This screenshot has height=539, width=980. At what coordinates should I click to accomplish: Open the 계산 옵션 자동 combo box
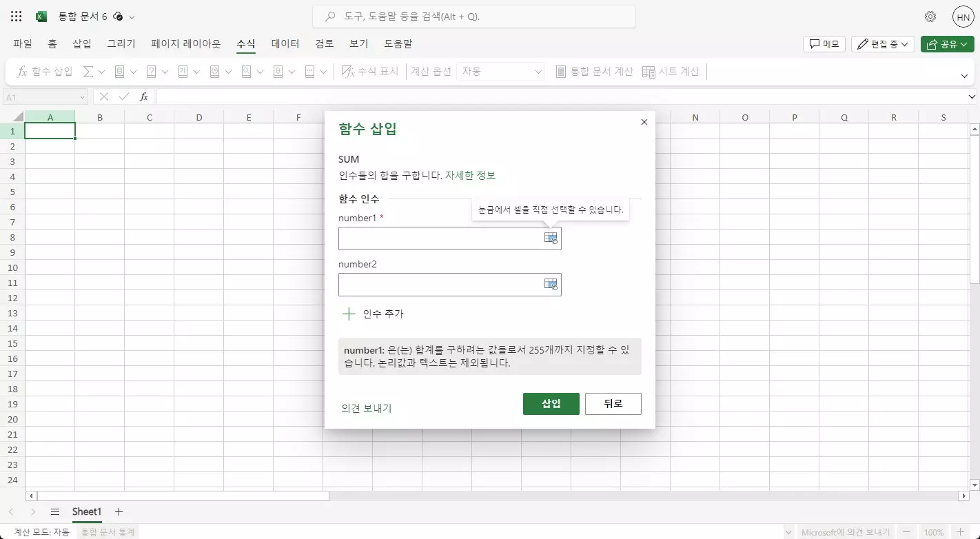pyautogui.click(x=500, y=72)
